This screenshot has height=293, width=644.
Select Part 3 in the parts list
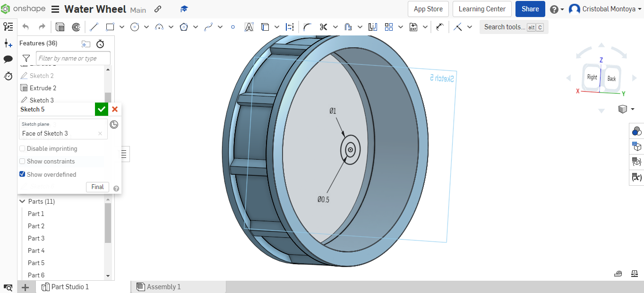coord(36,238)
